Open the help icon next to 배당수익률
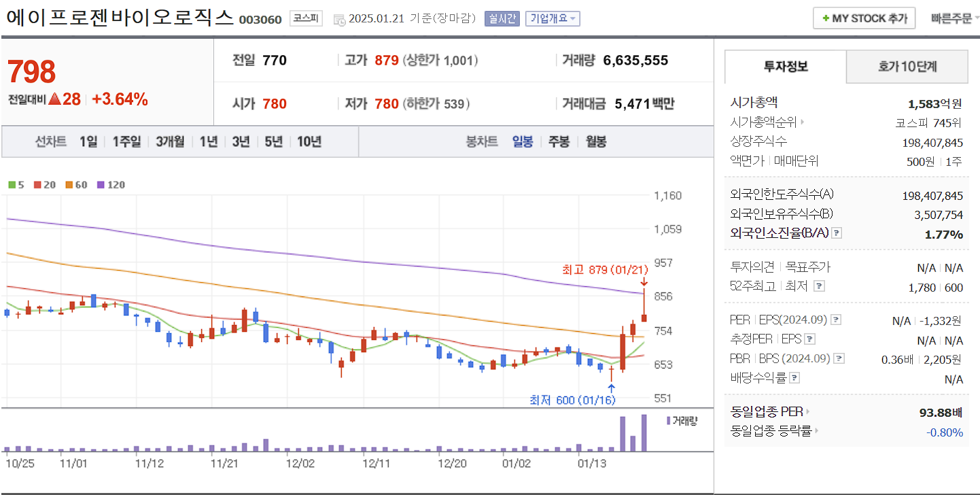980x495 pixels. (x=794, y=378)
